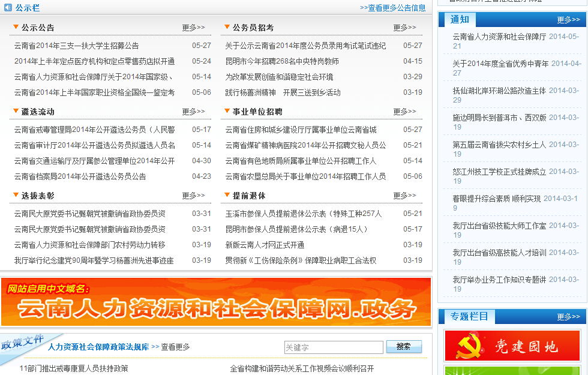Click orange triangle icon next to 公务员招考
This screenshot has height=375, width=588.
(x=227, y=26)
